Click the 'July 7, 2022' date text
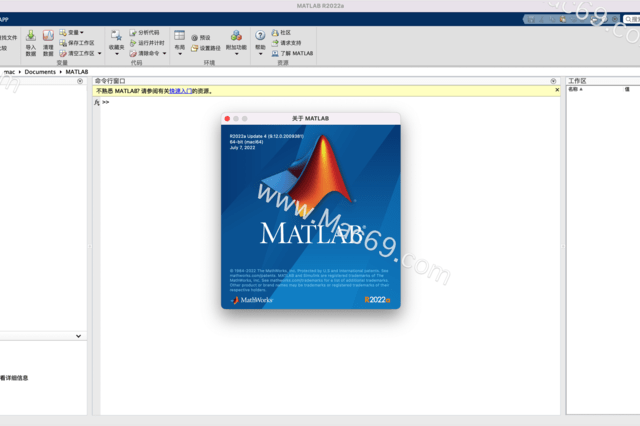640x426 pixels. pos(242,148)
